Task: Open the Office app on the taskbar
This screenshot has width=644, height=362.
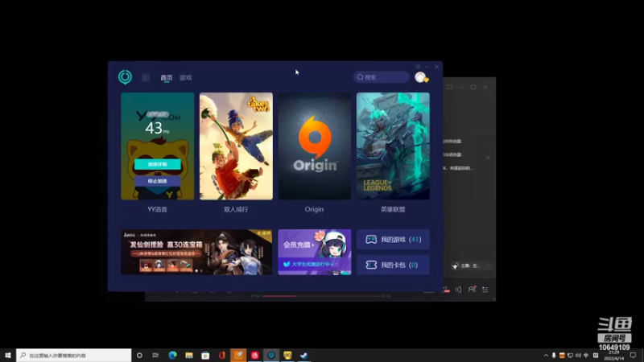Action: click(x=222, y=355)
